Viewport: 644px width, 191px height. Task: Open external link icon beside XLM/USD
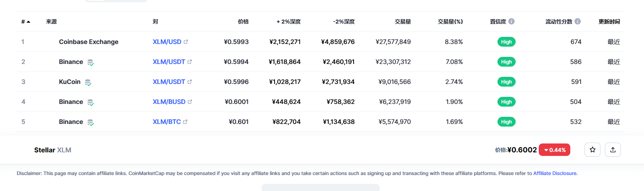point(186,42)
